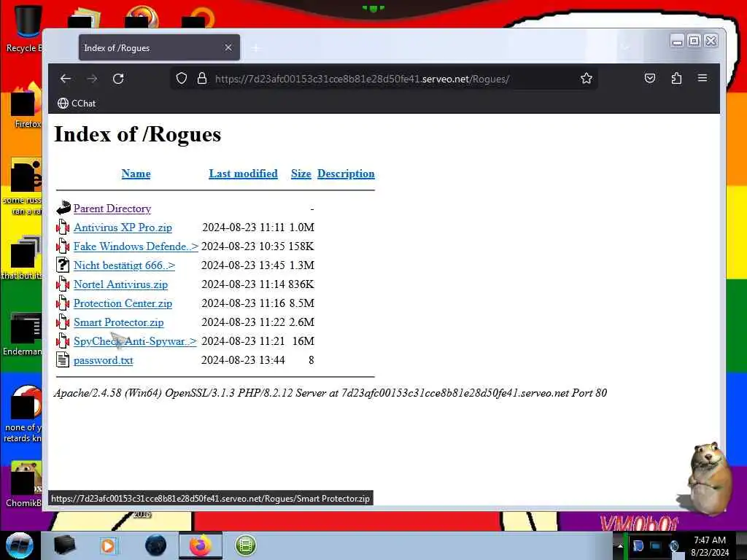Image resolution: width=747 pixels, height=560 pixels.
Task: Click the Parent Directory back-arrow icon
Action: (63, 208)
